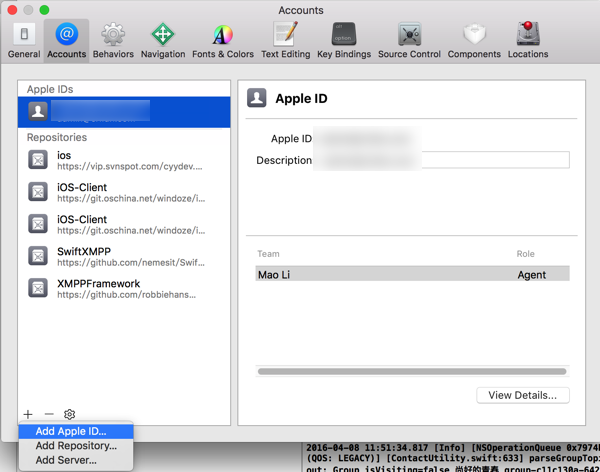This screenshot has width=600, height=472.
Task: Open Source Control preferences
Action: pos(409,41)
